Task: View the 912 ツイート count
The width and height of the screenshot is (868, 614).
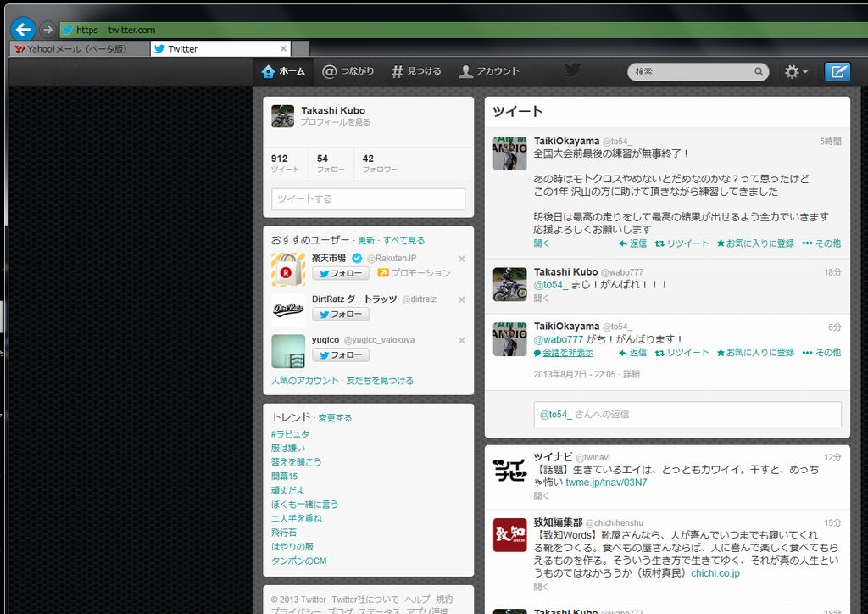Action: (x=285, y=164)
